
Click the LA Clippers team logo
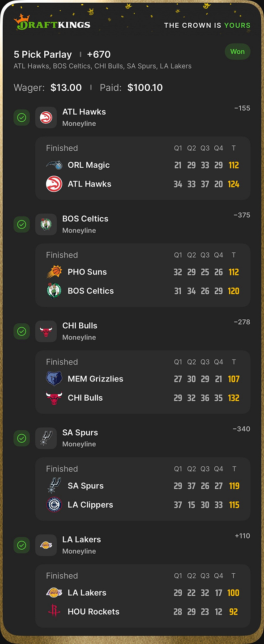tap(54, 504)
